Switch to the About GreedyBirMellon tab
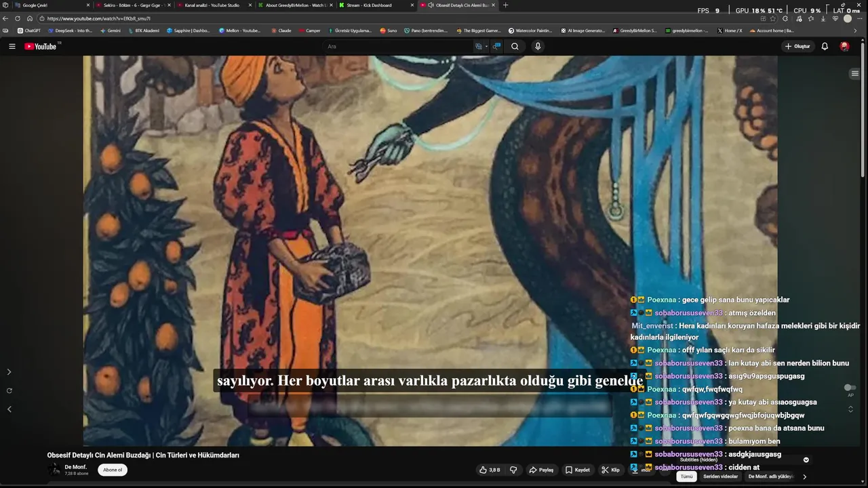 [x=295, y=5]
